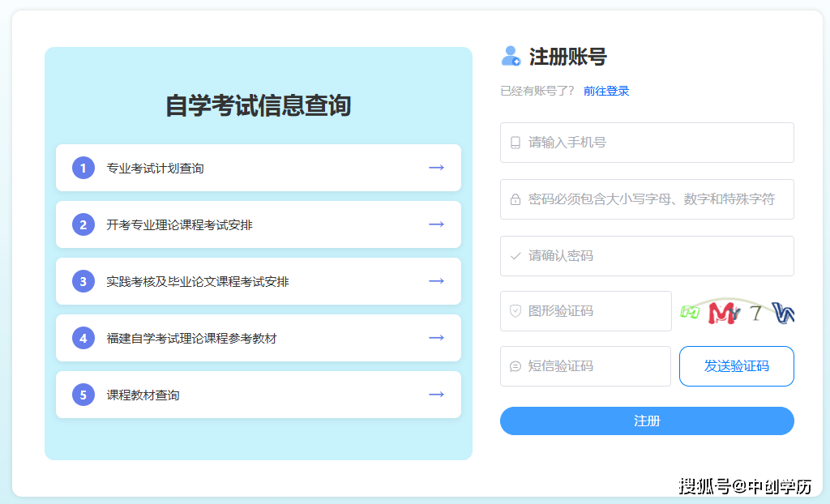Focus the 请输入手机号 input field
This screenshot has height=504, width=830.
click(x=657, y=143)
